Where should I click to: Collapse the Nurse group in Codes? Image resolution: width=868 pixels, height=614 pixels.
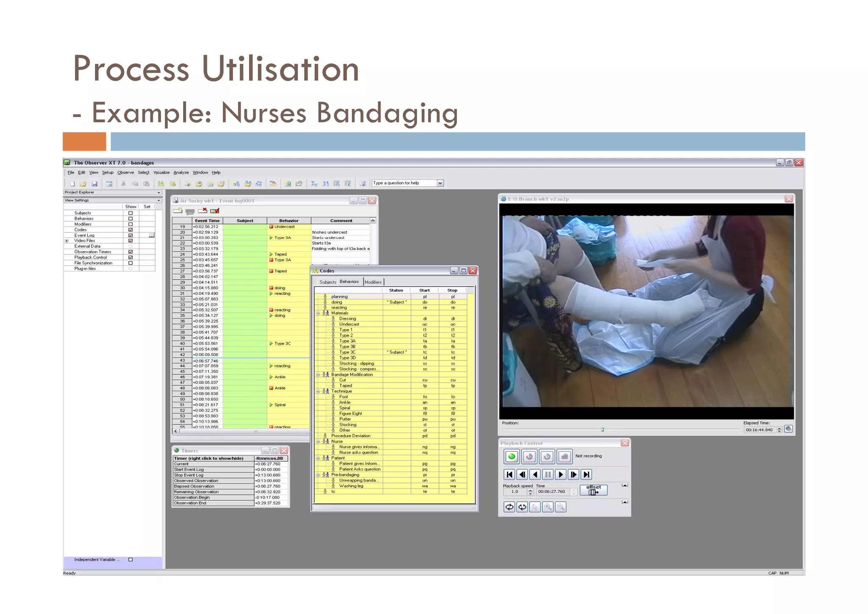click(x=318, y=441)
